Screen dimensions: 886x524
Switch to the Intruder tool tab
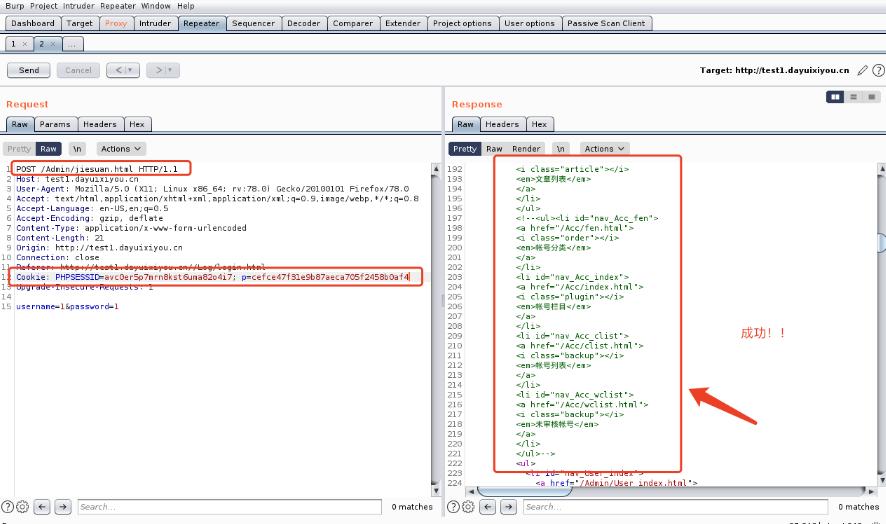(x=155, y=23)
